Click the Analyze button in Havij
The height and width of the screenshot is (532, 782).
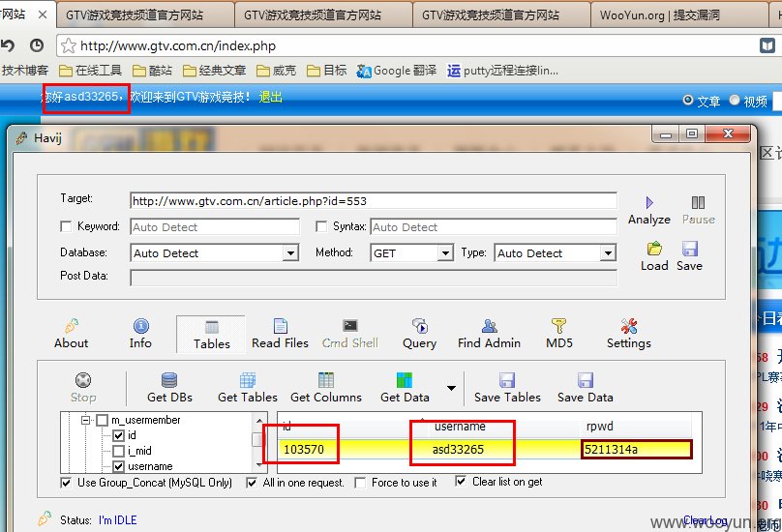tap(648, 211)
